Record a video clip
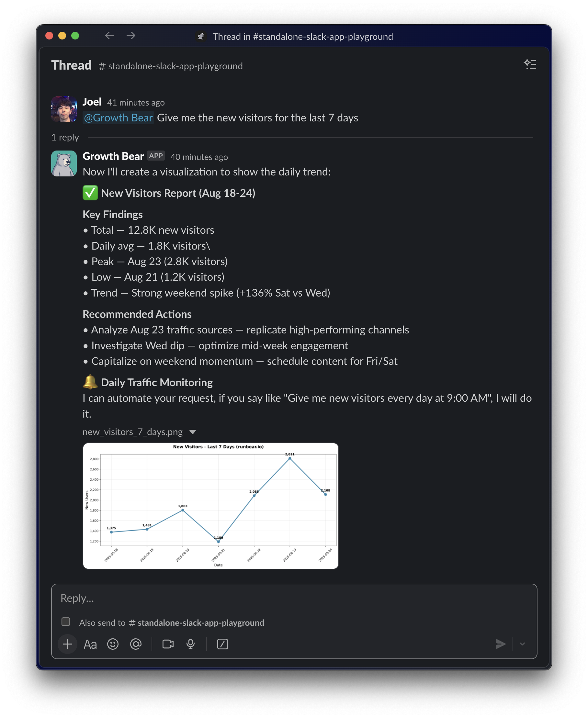The width and height of the screenshot is (588, 718). click(x=168, y=644)
